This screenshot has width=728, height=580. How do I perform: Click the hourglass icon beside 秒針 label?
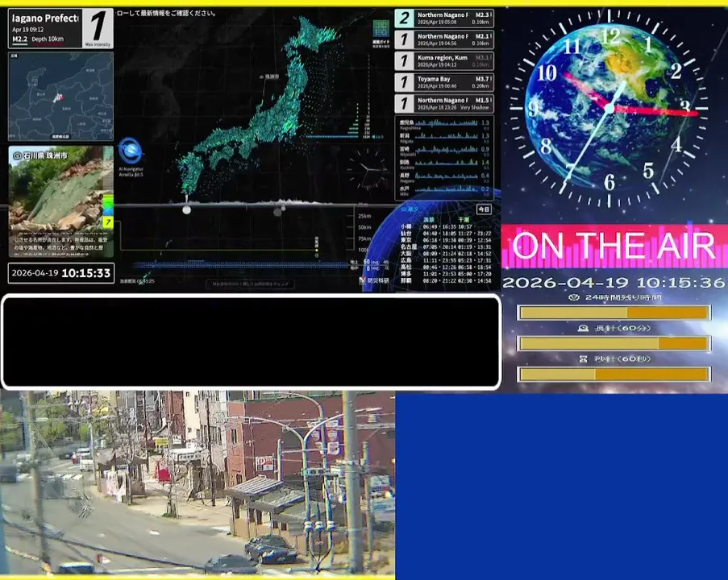pos(583,358)
